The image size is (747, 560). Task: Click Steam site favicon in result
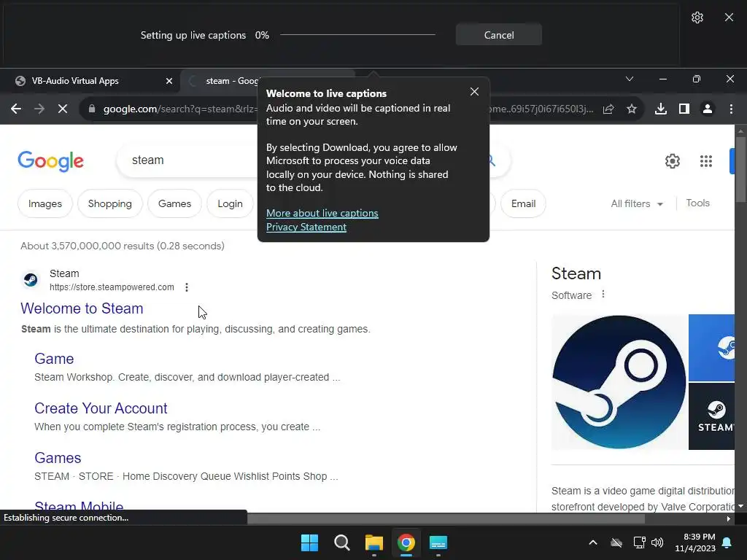pos(31,279)
